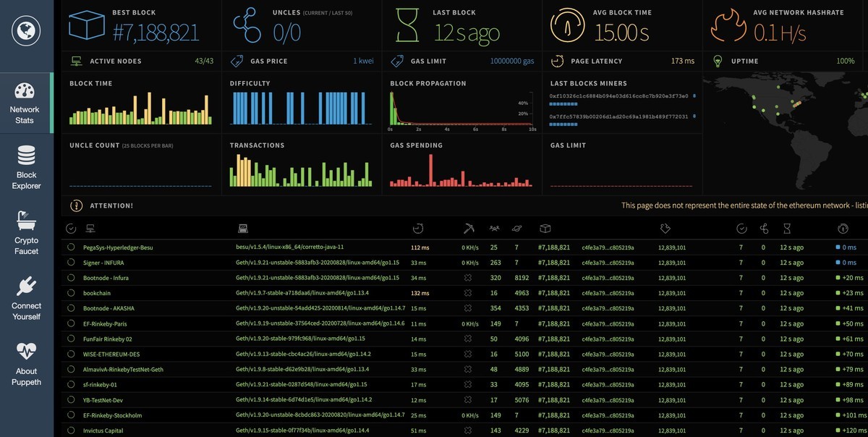Select the AlmavivA-RinkebyTestNet-Geth node name
This screenshot has height=437, width=868.
pyautogui.click(x=123, y=369)
